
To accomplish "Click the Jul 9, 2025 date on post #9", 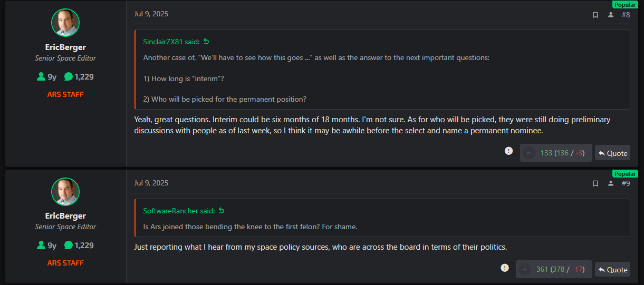I will pyautogui.click(x=151, y=183).
